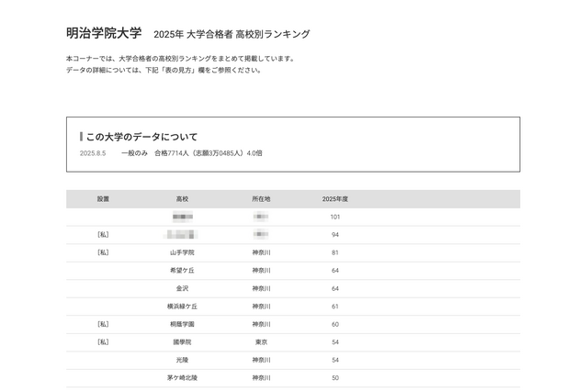
Task: Click 神奈川 in the 桐蔭学園 row
Action: coord(261,324)
